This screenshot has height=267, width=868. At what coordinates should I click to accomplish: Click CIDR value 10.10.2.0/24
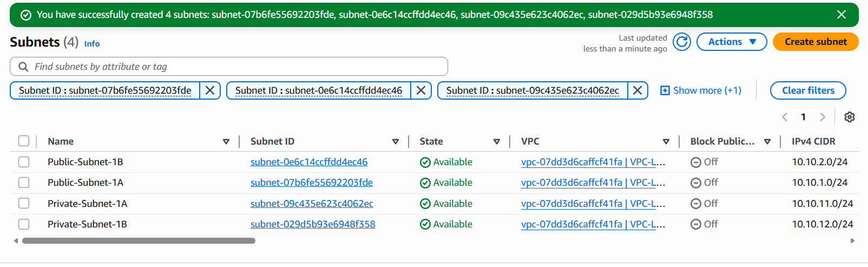(820, 162)
